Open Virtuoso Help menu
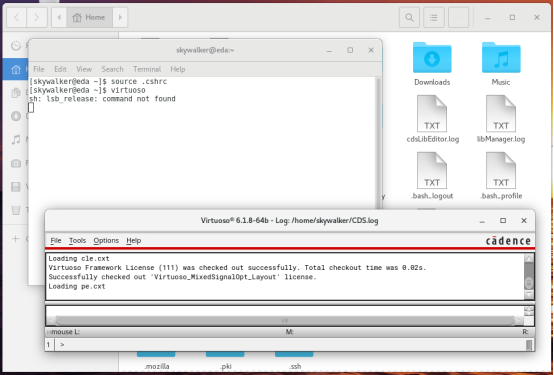 tap(134, 240)
